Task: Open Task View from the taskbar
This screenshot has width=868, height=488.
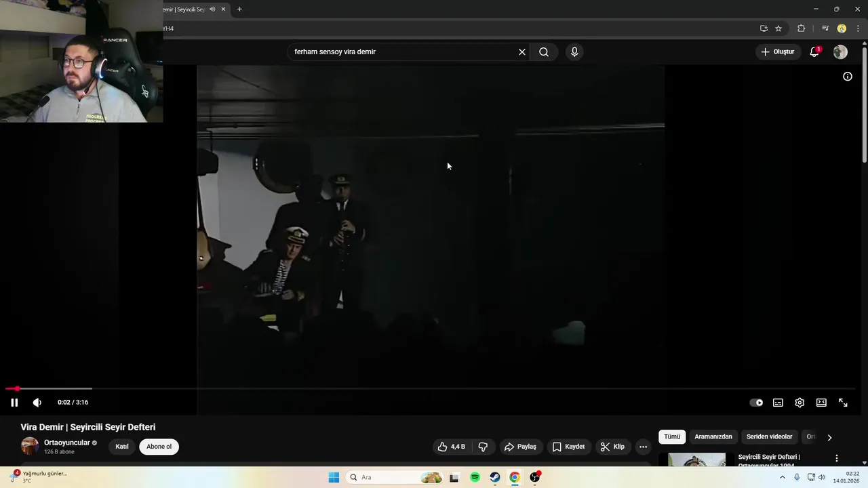Action: click(x=454, y=477)
